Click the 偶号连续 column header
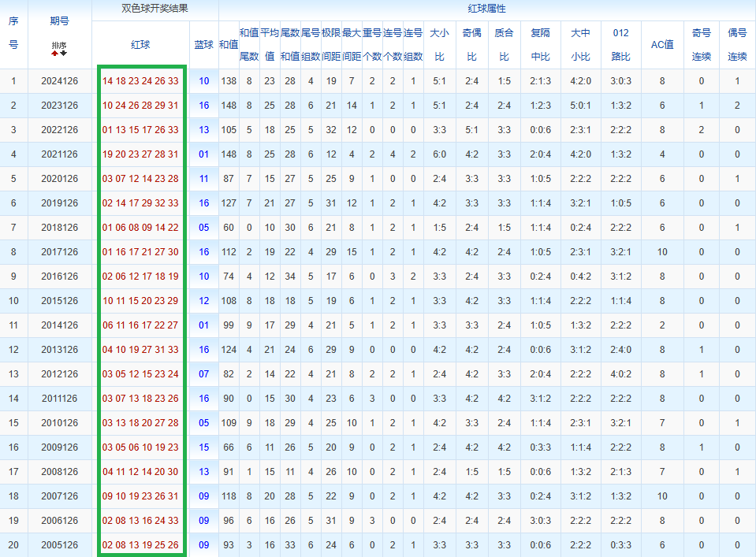This screenshot has width=756, height=557. pyautogui.click(x=737, y=44)
